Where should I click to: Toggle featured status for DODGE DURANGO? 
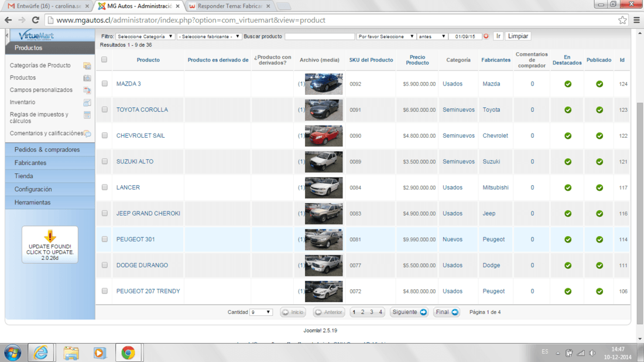pyautogui.click(x=568, y=265)
